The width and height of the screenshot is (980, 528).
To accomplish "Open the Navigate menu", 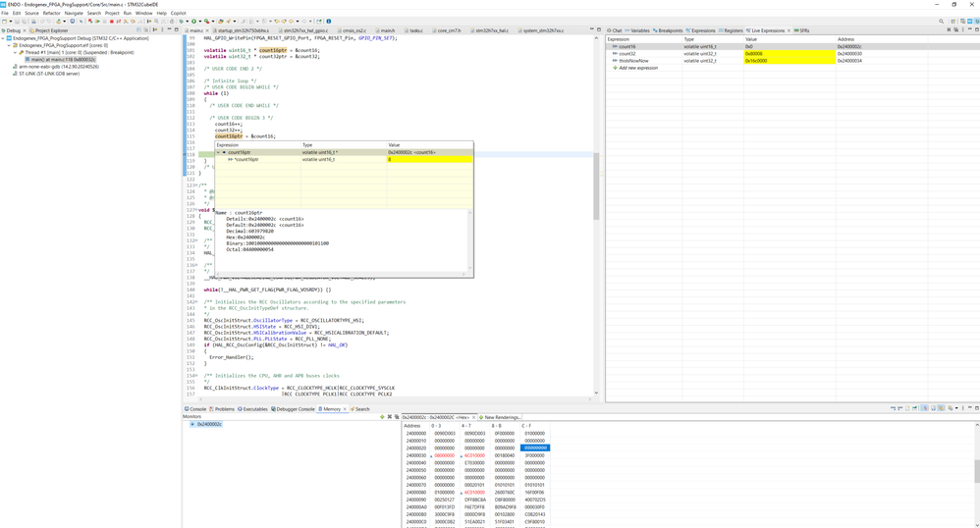I will point(74,13).
